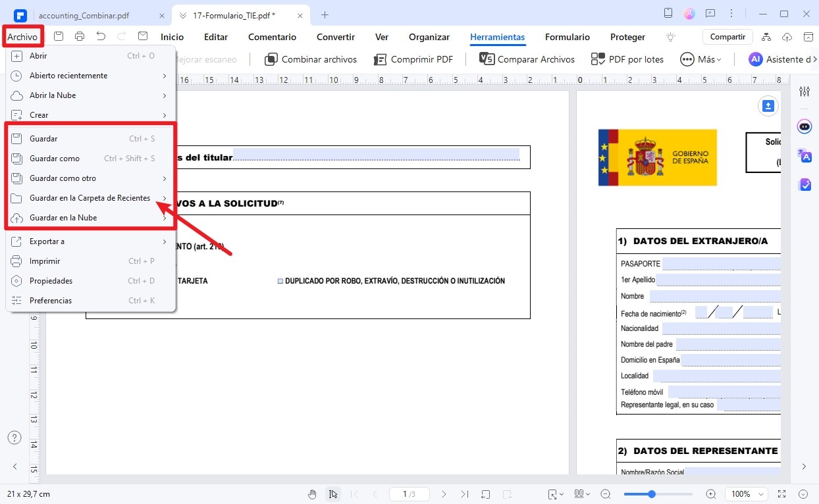This screenshot has height=504, width=819.
Task: Choose Imprimir from the menu
Action: point(90,261)
